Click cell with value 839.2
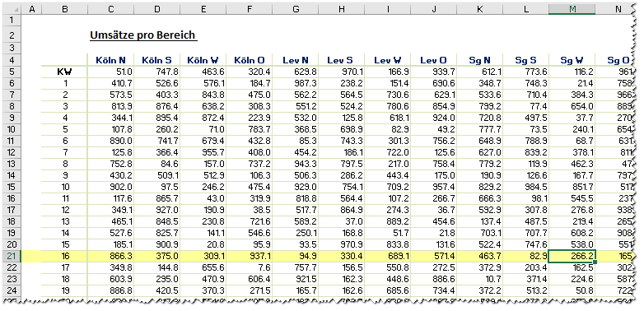The image size is (644, 311). pyautogui.click(x=525, y=153)
